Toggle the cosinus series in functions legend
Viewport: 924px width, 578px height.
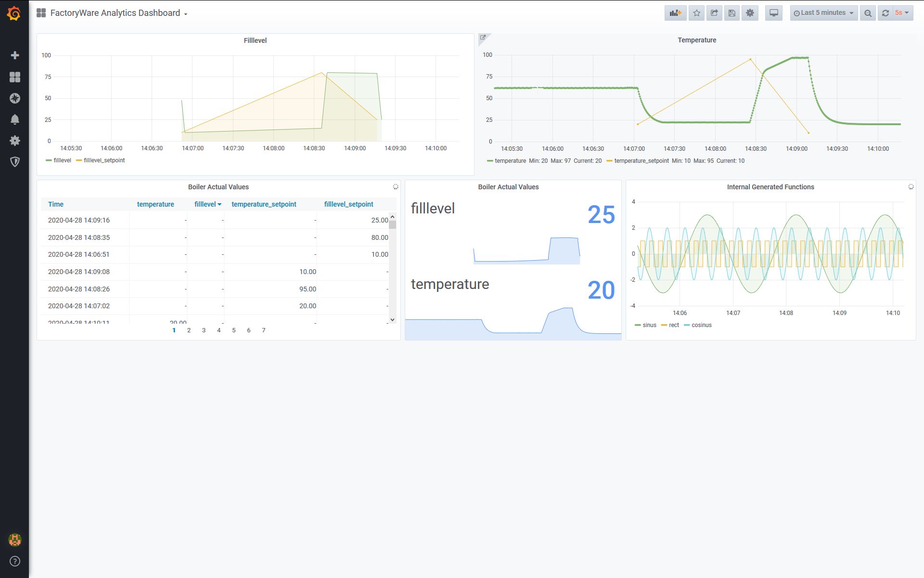[701, 325]
